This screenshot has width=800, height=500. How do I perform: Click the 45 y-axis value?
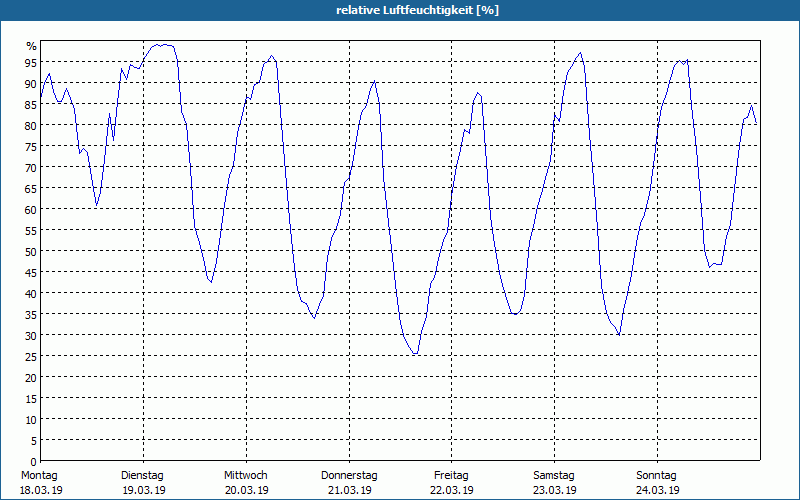[31, 273]
